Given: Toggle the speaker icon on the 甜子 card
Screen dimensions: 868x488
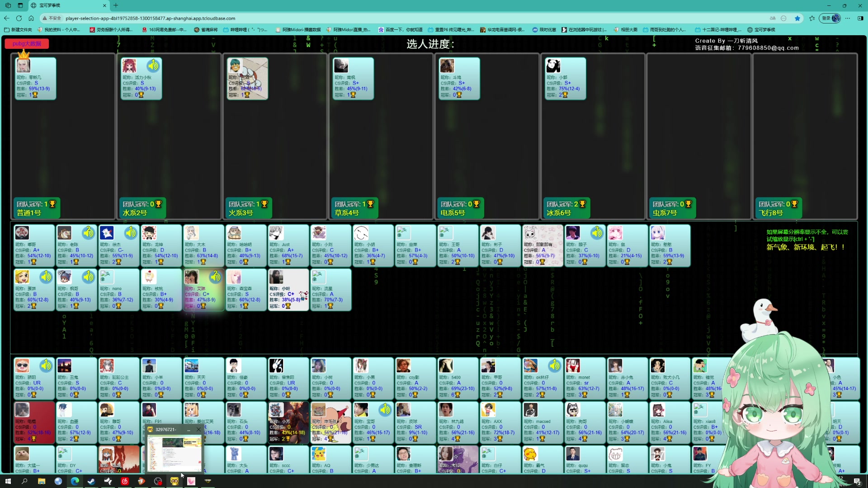Looking at the screenshot, I should click(597, 233).
